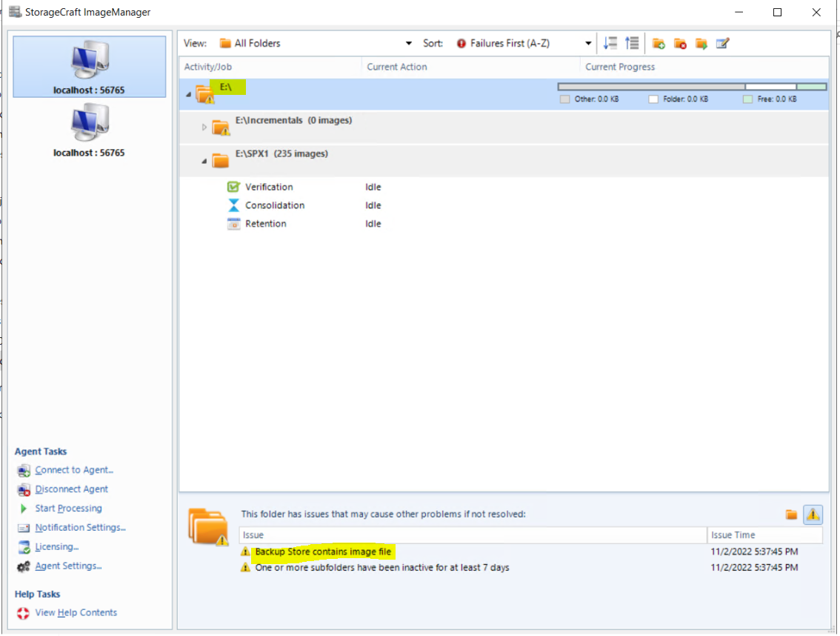840x636 pixels.
Task: Click Start Processing under Agent Tasks
Action: click(x=68, y=509)
